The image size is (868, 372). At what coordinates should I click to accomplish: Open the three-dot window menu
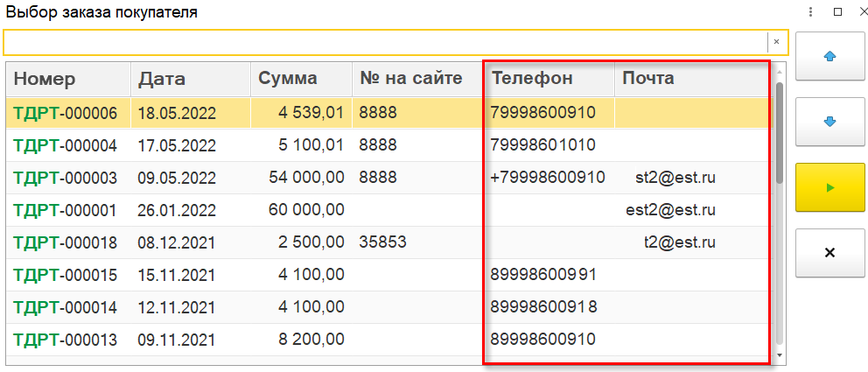[x=811, y=12]
